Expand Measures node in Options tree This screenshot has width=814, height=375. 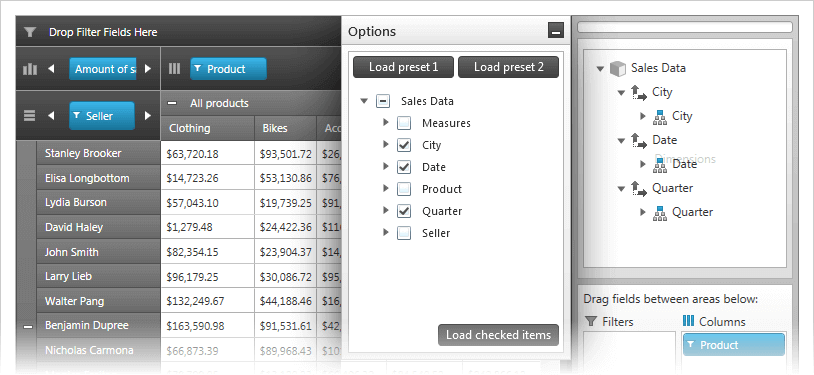click(385, 123)
